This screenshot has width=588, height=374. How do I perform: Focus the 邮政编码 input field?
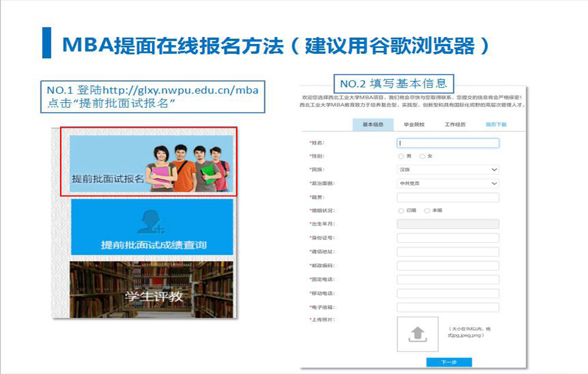(x=448, y=265)
